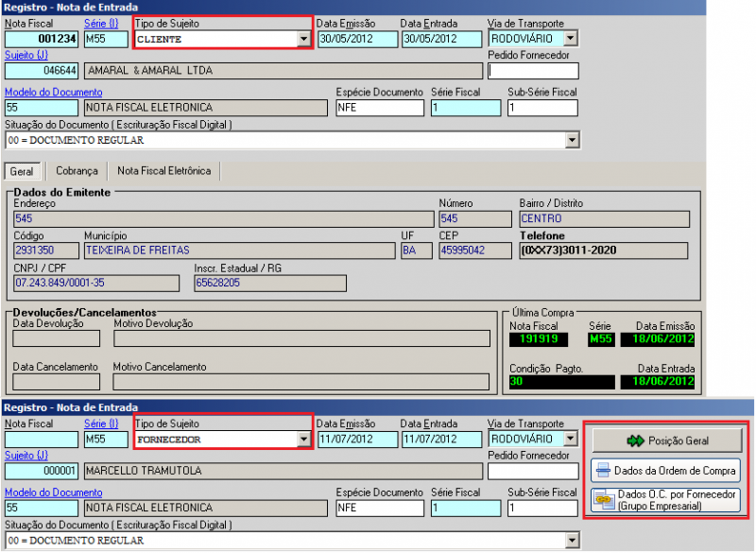Screen dimensions: 756x553
Task: Click CEP value 45995042
Action: click(x=475, y=251)
